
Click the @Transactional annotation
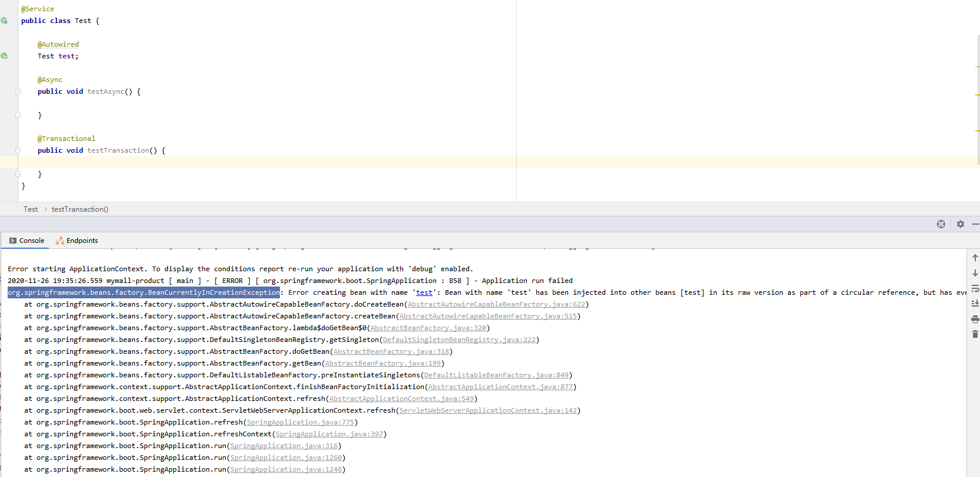click(67, 139)
